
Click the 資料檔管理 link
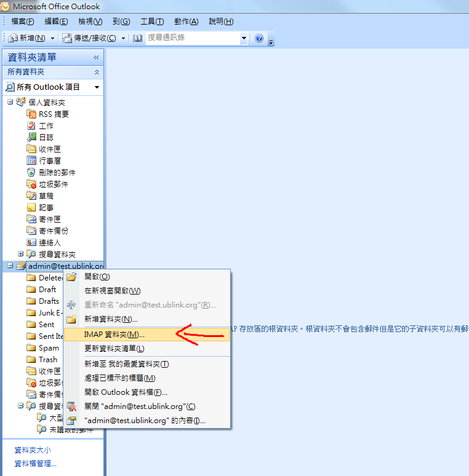[x=35, y=464]
